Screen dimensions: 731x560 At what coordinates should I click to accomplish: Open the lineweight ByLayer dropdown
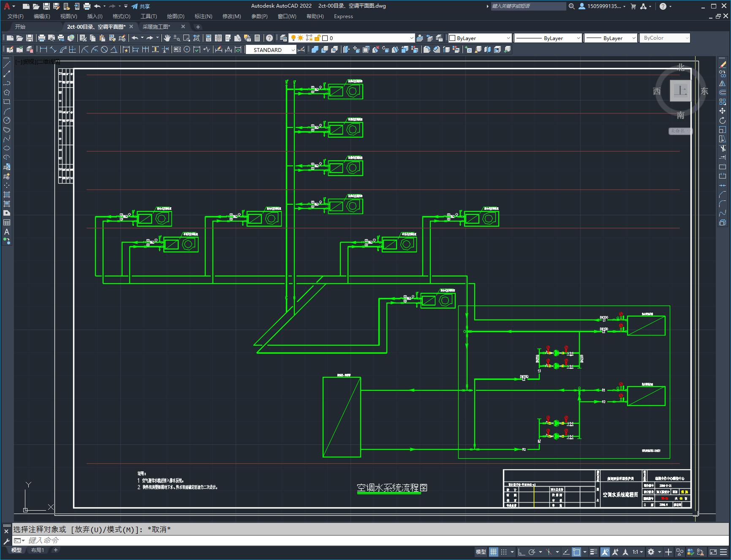click(x=611, y=38)
